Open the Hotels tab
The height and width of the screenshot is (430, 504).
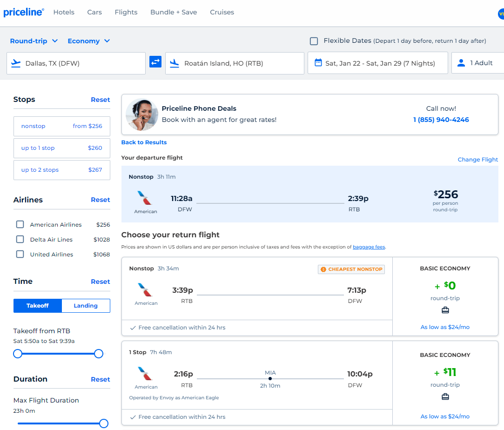coord(64,12)
